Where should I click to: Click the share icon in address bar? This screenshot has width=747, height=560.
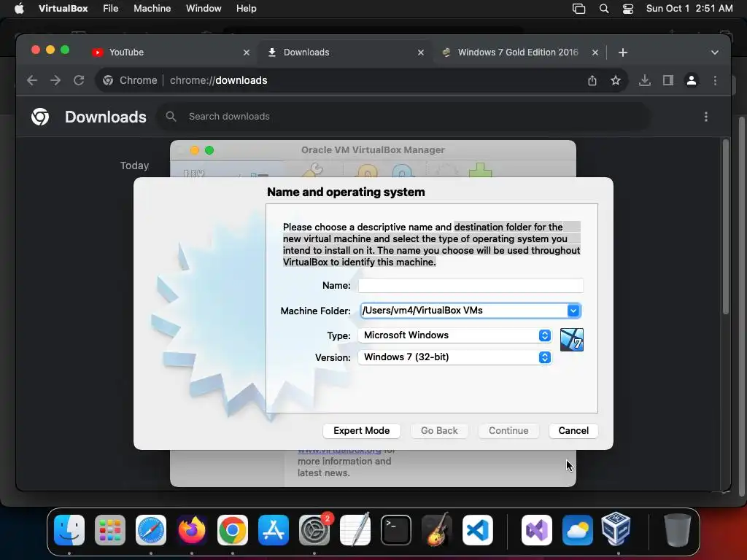click(x=592, y=80)
